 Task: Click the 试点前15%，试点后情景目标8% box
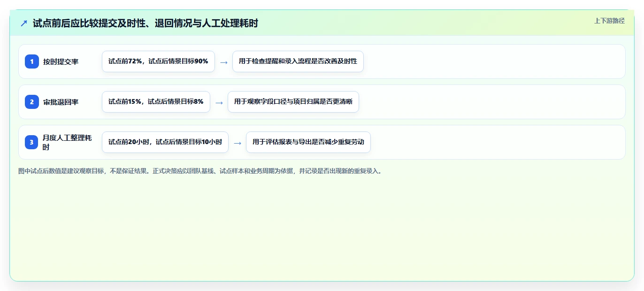click(x=156, y=102)
